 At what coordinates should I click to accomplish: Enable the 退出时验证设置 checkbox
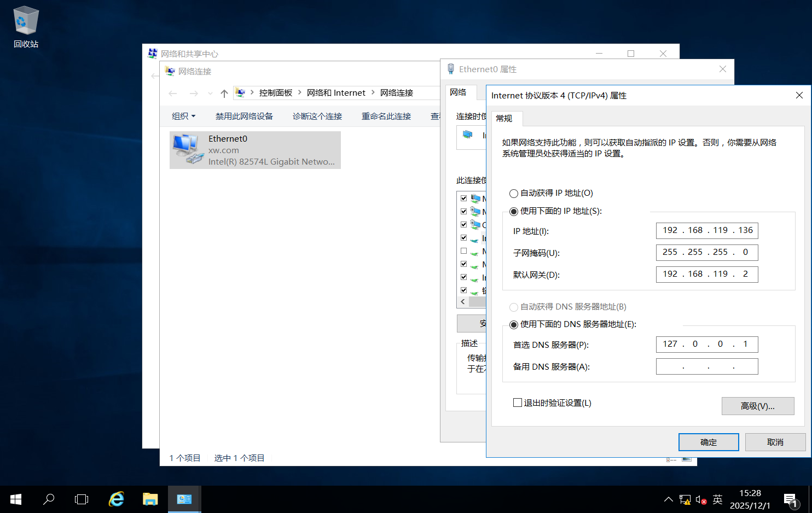point(517,403)
